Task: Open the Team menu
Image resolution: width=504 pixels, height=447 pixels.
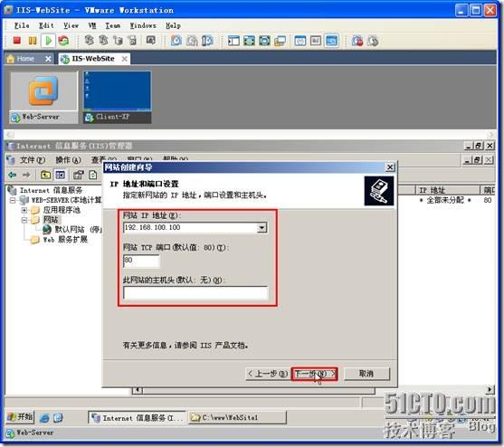Action: [x=113, y=25]
